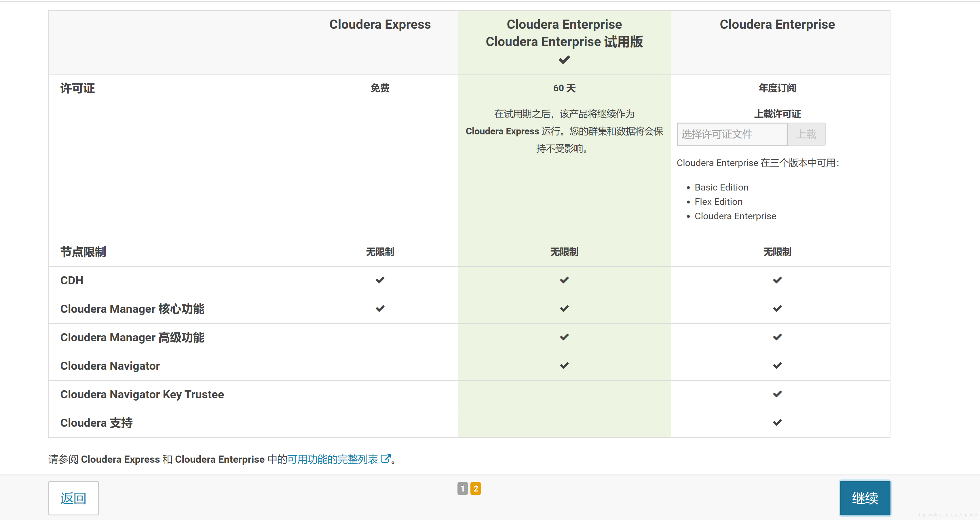Select the Cloudera Express edition column header
The height and width of the screenshot is (520, 980).
click(380, 25)
